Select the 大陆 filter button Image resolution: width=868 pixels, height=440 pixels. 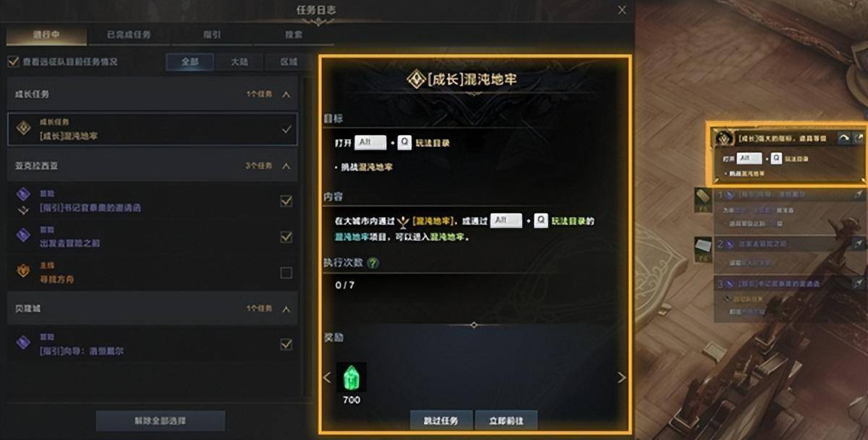point(239,62)
